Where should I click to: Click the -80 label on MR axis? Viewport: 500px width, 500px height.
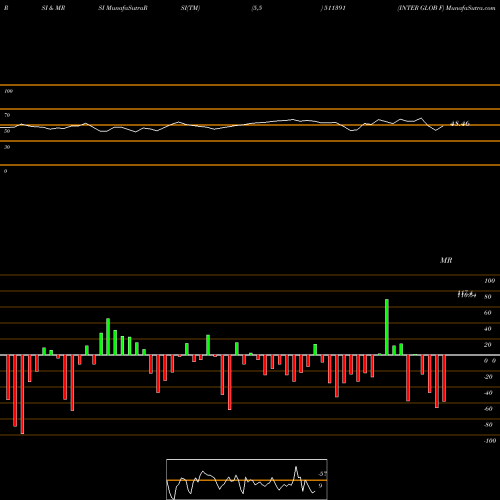click(488, 425)
